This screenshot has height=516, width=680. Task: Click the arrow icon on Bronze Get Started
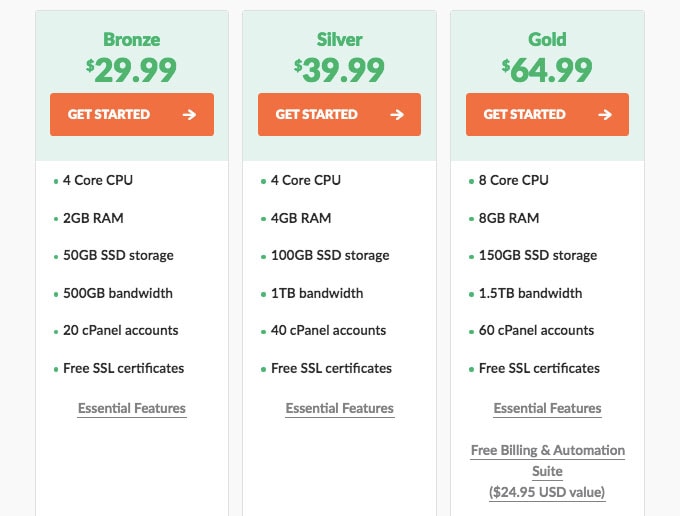189,114
